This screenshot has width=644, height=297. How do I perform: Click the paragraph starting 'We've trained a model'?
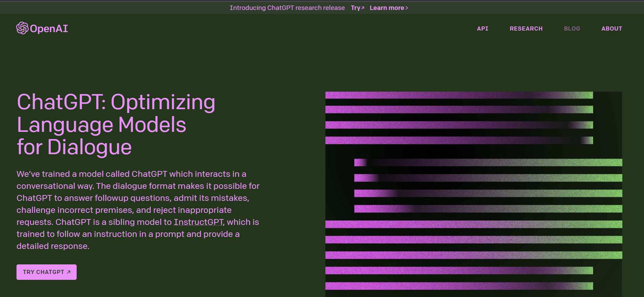[138, 210]
